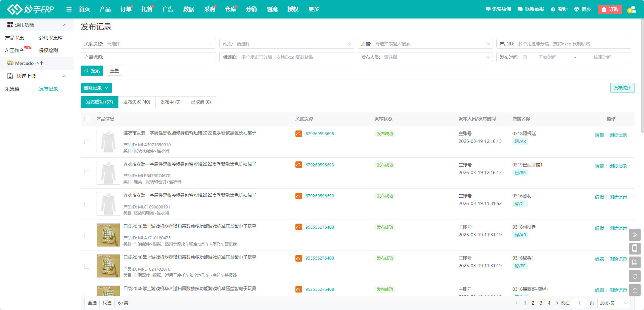644x310 pixels.
Task: Switch to the 发布失败 (40) tab
Action: click(x=137, y=102)
